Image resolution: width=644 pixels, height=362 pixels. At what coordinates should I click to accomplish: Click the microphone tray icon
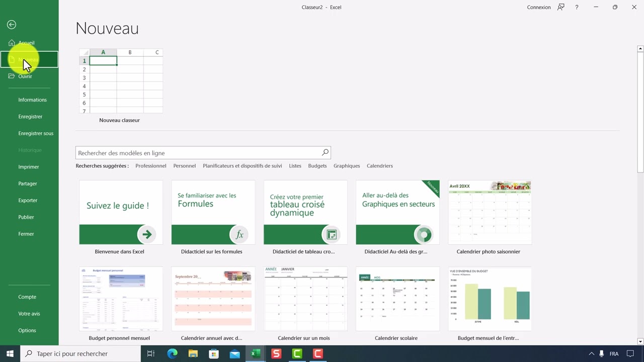(x=601, y=353)
